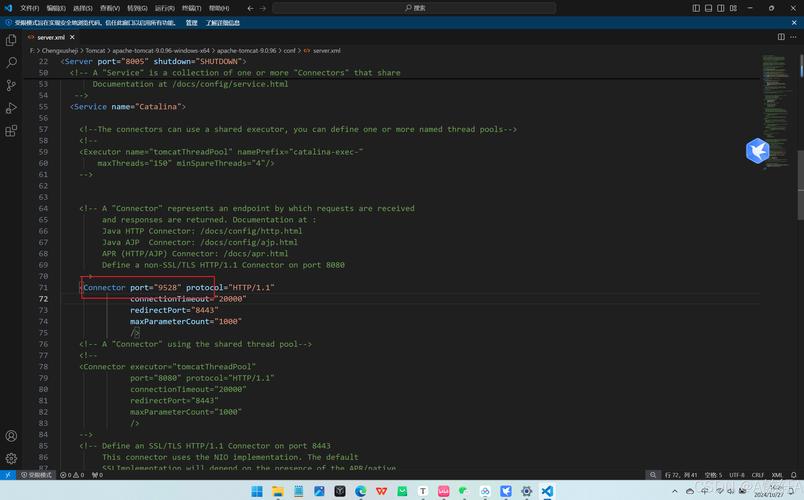Open the Run and Debug view
This screenshot has width=804, height=500.
click(11, 108)
